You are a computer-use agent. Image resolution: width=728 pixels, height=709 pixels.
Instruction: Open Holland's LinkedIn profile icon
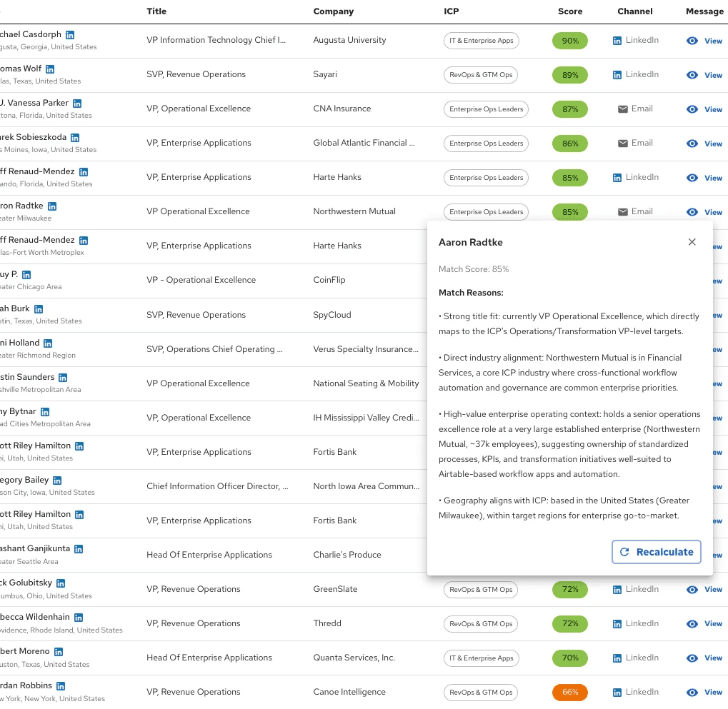coord(48,343)
